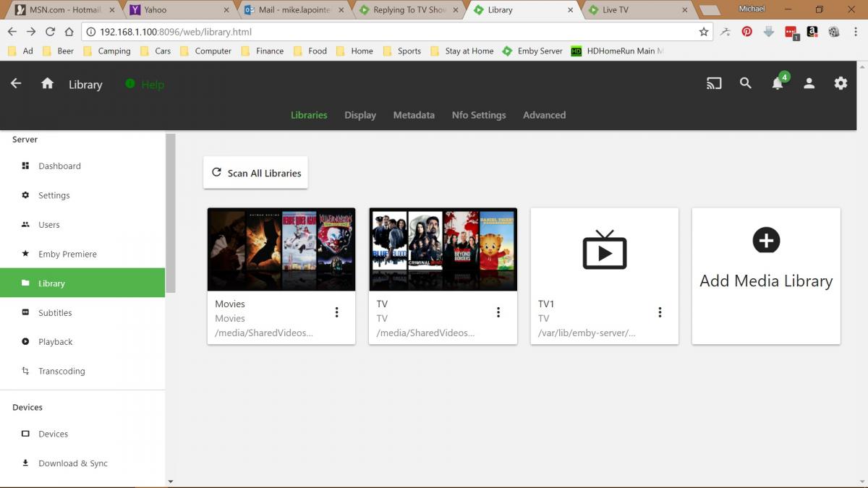Switch to the Nfo Settings tab
This screenshot has width=868, height=488.
[x=478, y=115]
